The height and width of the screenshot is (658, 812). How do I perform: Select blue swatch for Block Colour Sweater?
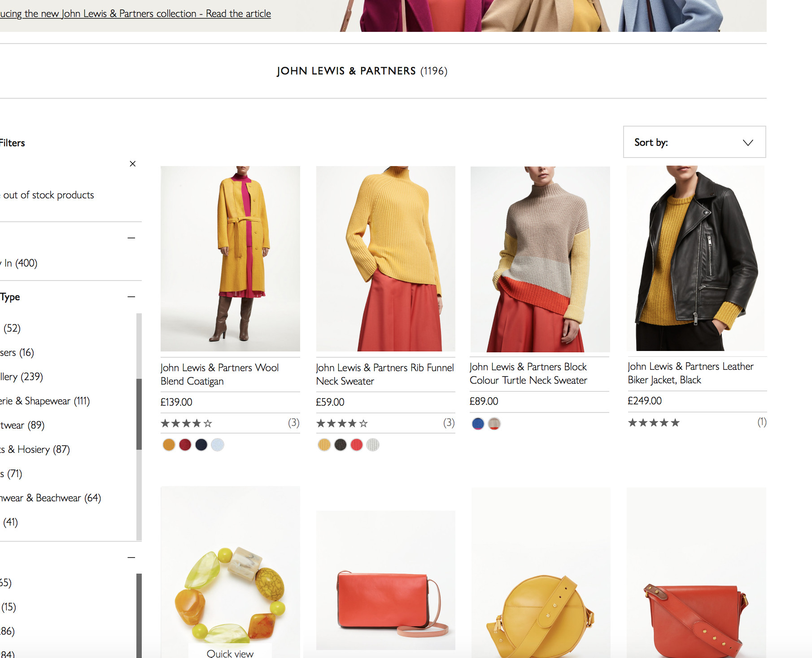[x=478, y=423]
